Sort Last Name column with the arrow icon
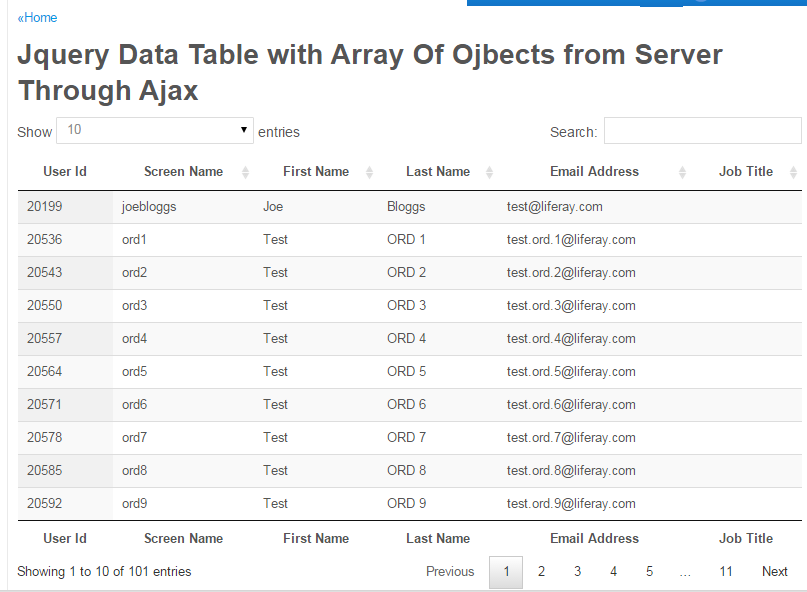Viewport: 807px width, 592px height. tap(489, 171)
